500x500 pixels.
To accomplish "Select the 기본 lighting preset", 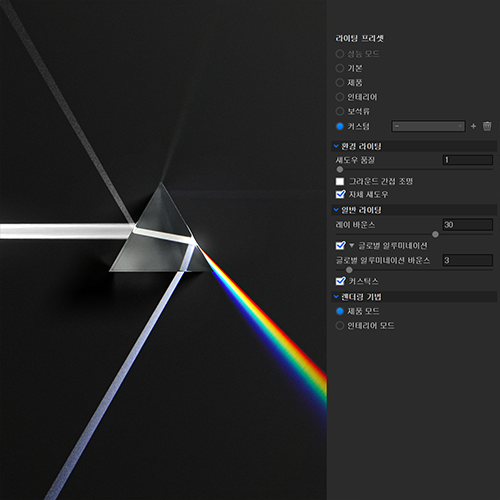I will pyautogui.click(x=340, y=68).
